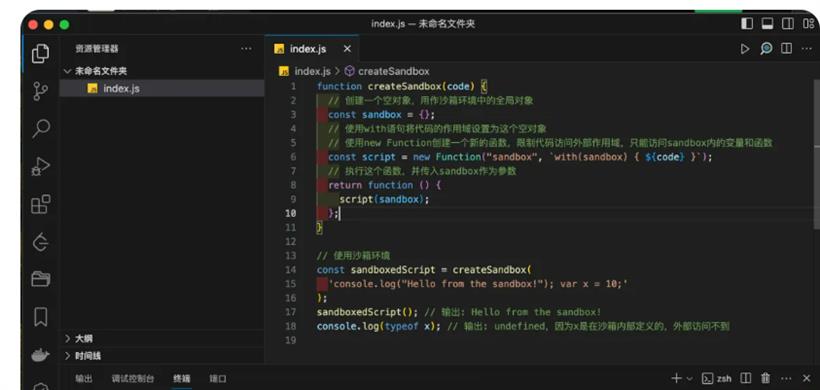
Task: Kill the terminal with the trash icon
Action: tap(766, 378)
